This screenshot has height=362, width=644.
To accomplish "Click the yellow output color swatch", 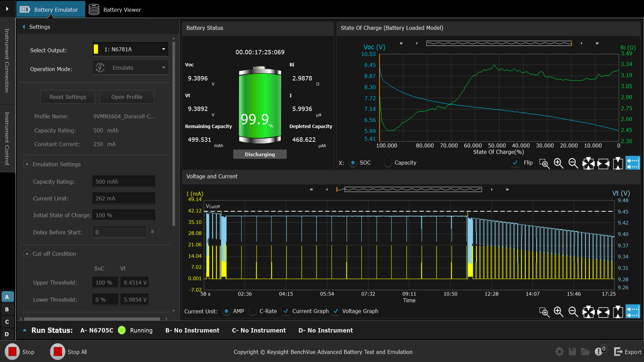I will [x=96, y=49].
